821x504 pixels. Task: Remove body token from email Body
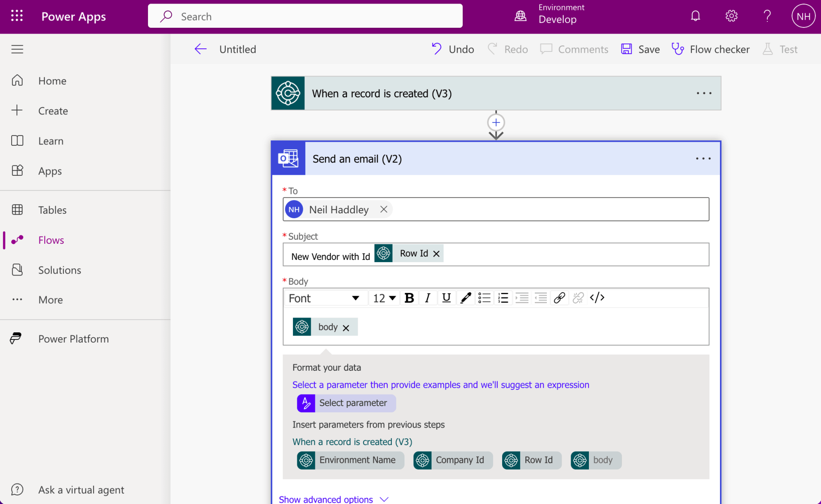[346, 328]
